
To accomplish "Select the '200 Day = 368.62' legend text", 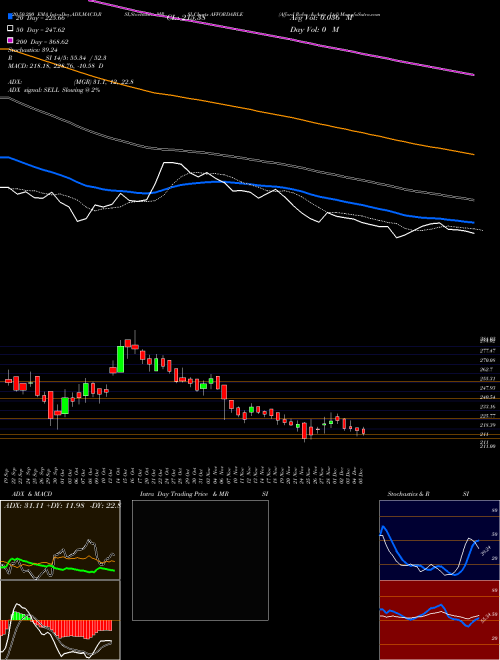I will [43, 42].
